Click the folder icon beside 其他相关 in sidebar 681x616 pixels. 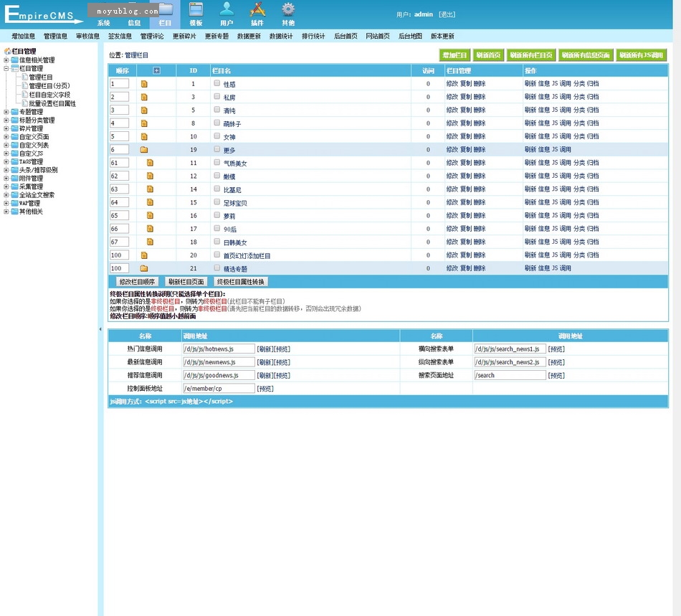pyautogui.click(x=15, y=212)
